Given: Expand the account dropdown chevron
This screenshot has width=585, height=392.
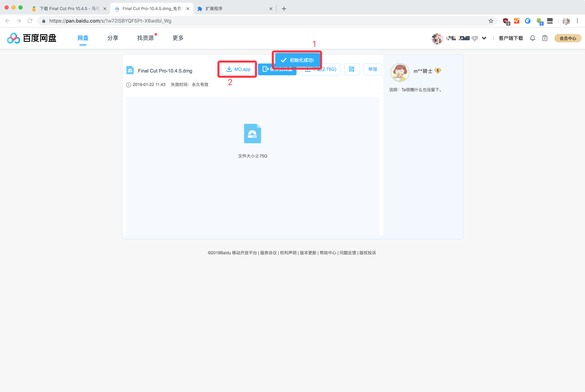Looking at the screenshot, I should [484, 38].
